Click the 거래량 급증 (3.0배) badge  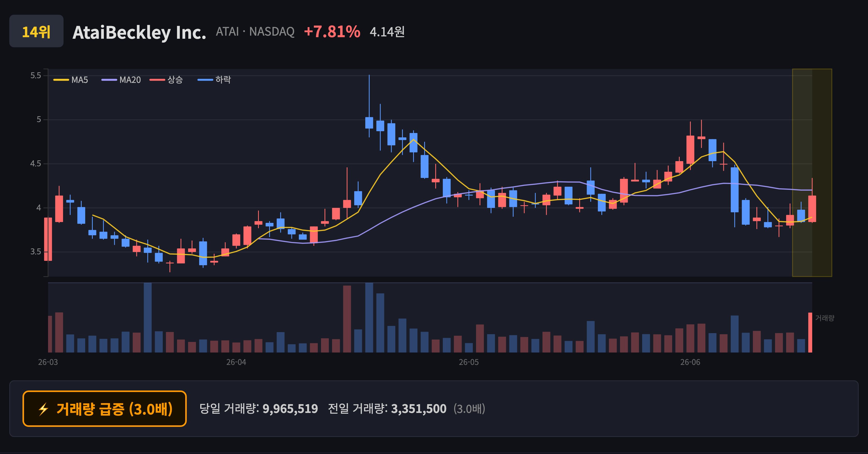click(x=104, y=409)
